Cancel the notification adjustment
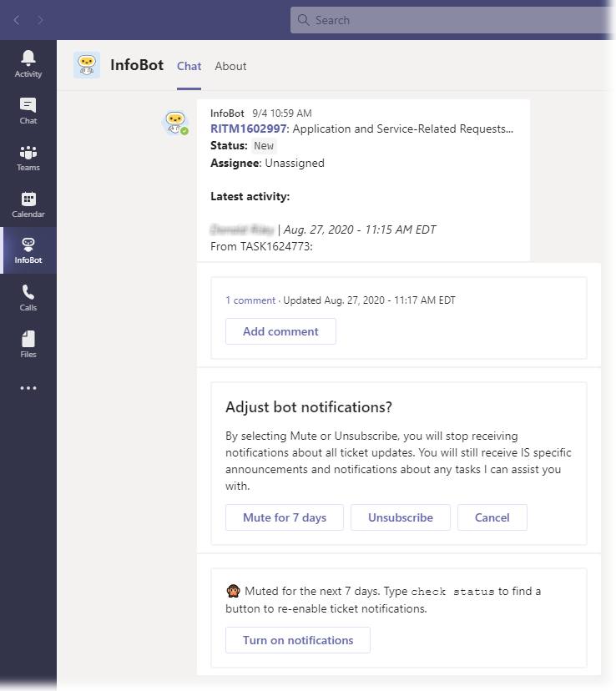 pos(492,517)
